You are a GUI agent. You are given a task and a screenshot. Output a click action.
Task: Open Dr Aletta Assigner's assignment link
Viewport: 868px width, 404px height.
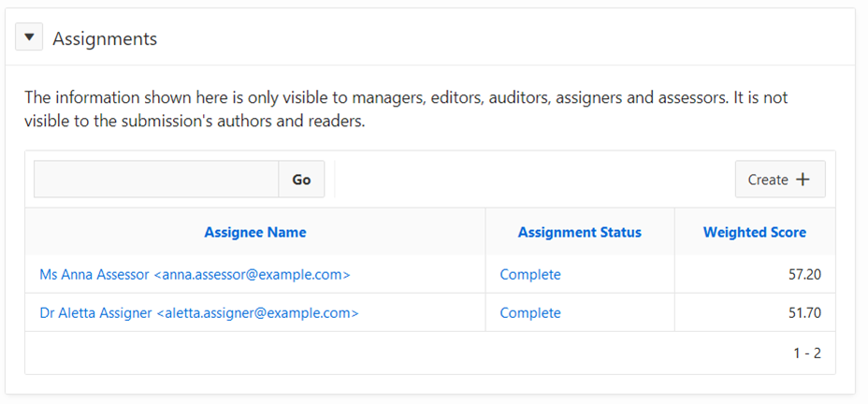click(x=198, y=313)
